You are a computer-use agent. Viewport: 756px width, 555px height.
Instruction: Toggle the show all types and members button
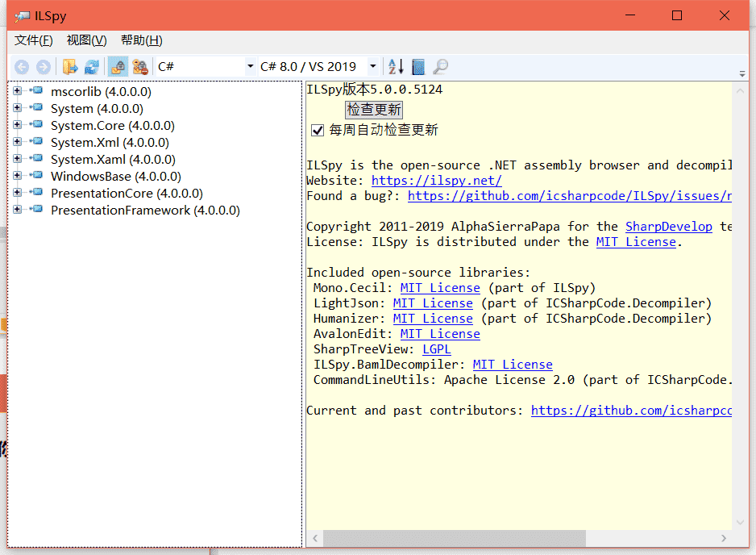coord(140,67)
